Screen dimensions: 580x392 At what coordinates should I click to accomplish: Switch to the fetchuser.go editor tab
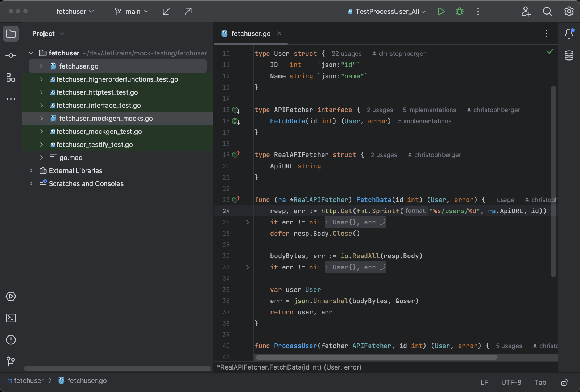pos(250,34)
